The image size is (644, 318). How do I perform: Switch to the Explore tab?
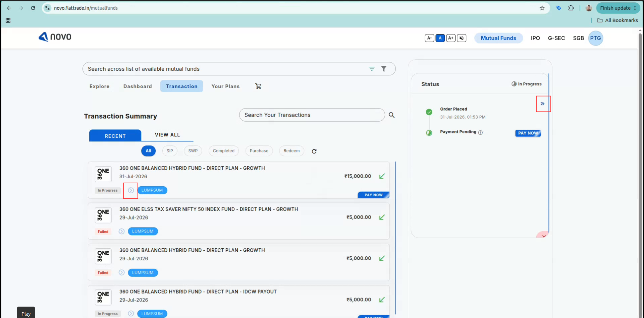click(x=100, y=86)
